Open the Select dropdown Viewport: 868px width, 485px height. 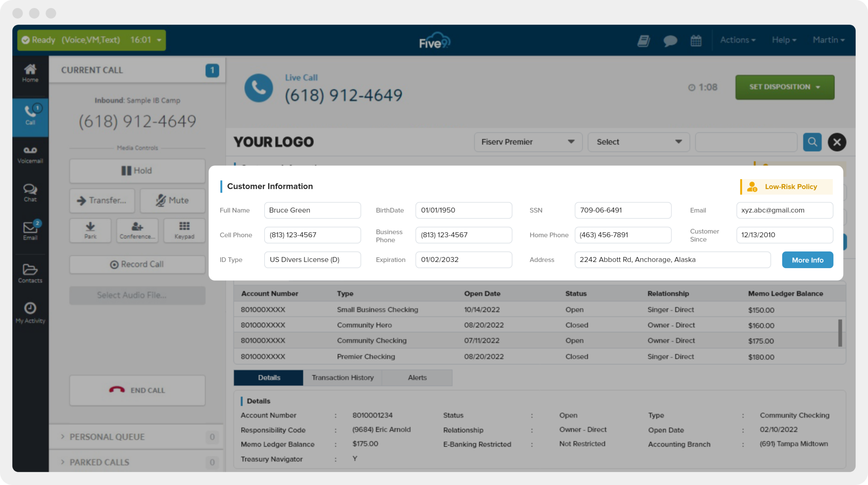pyautogui.click(x=639, y=142)
